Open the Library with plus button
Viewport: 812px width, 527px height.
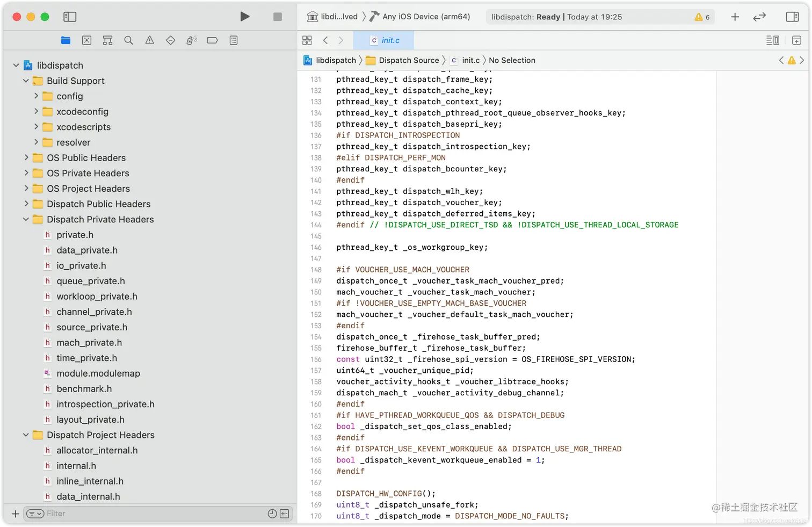click(x=735, y=17)
